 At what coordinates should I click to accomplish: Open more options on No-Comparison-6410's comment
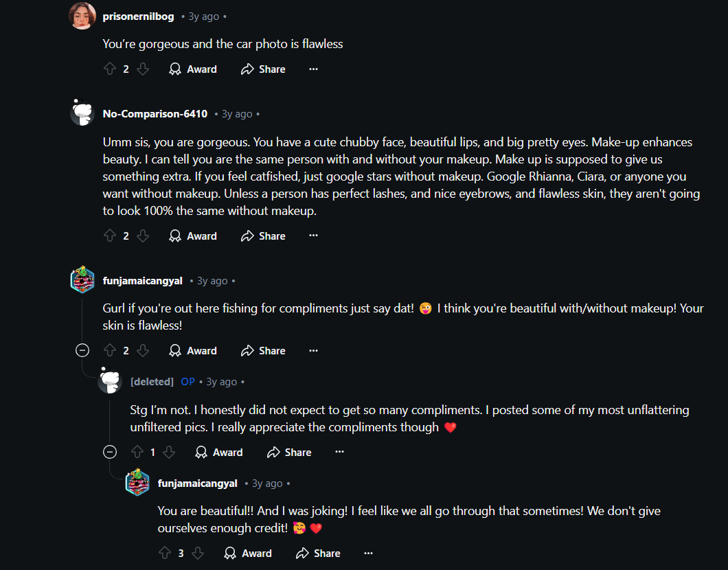pos(313,236)
